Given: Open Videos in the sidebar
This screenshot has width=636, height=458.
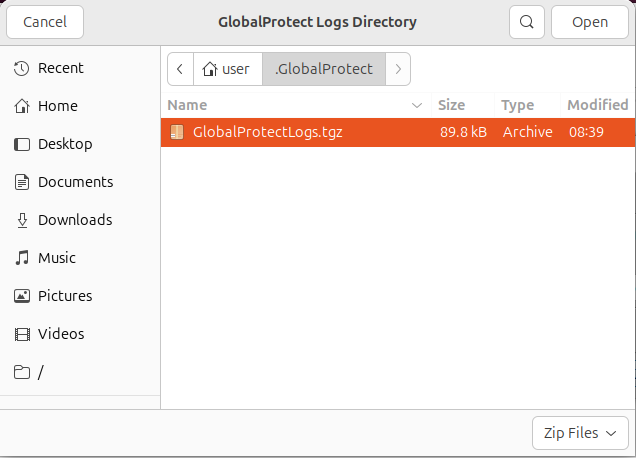Looking at the screenshot, I should coord(80,334).
